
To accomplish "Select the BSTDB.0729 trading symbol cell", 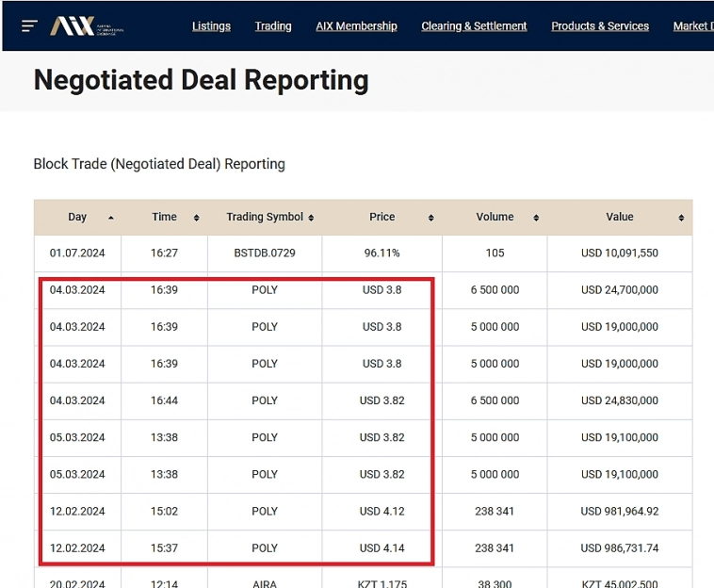I will (x=265, y=253).
